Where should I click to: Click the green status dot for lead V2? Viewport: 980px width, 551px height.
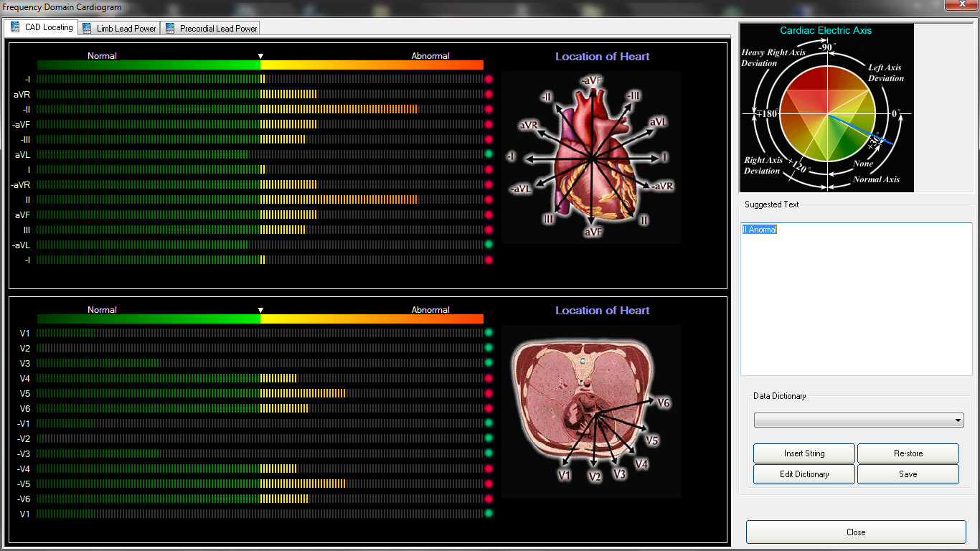pos(489,348)
